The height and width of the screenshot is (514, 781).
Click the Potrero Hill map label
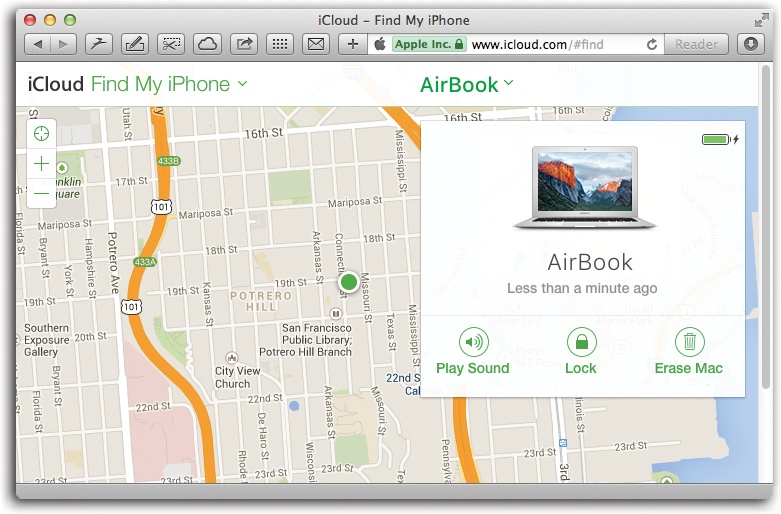tap(260, 301)
